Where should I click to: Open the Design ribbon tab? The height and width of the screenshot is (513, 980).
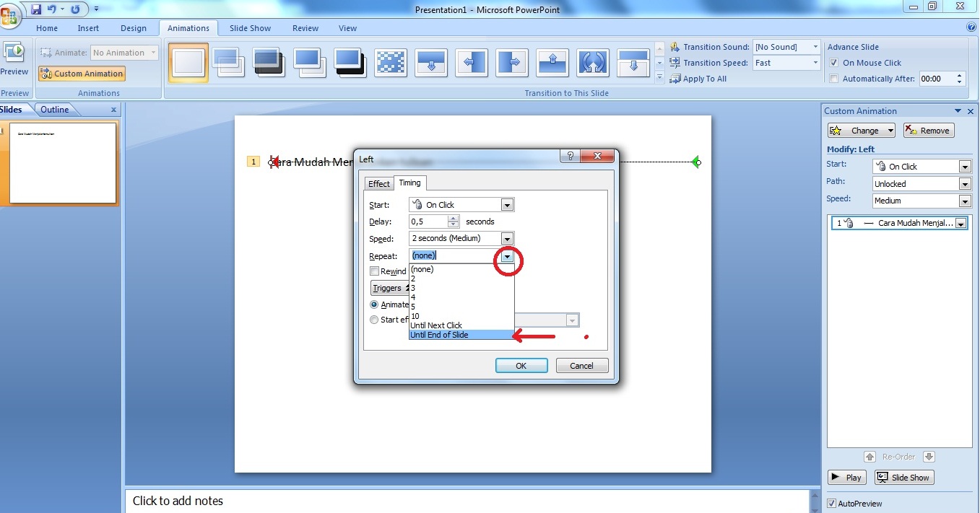click(x=133, y=28)
